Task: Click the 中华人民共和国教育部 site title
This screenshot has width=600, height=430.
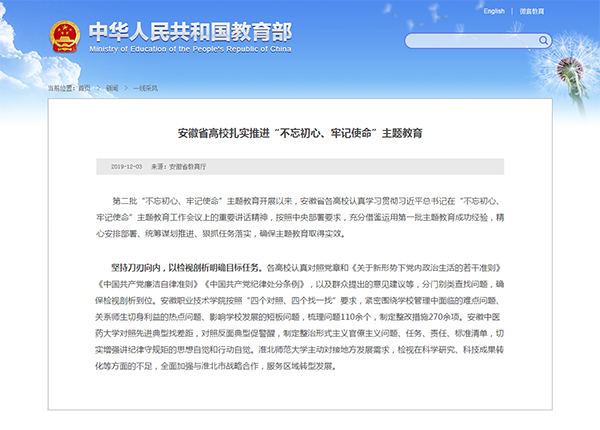Action: pyautogui.click(x=191, y=32)
